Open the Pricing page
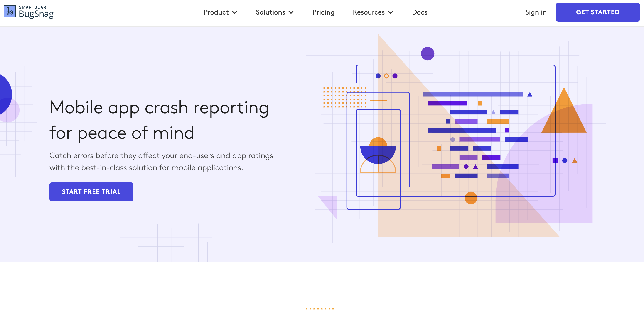Image resolution: width=644 pixels, height=310 pixels. click(323, 12)
